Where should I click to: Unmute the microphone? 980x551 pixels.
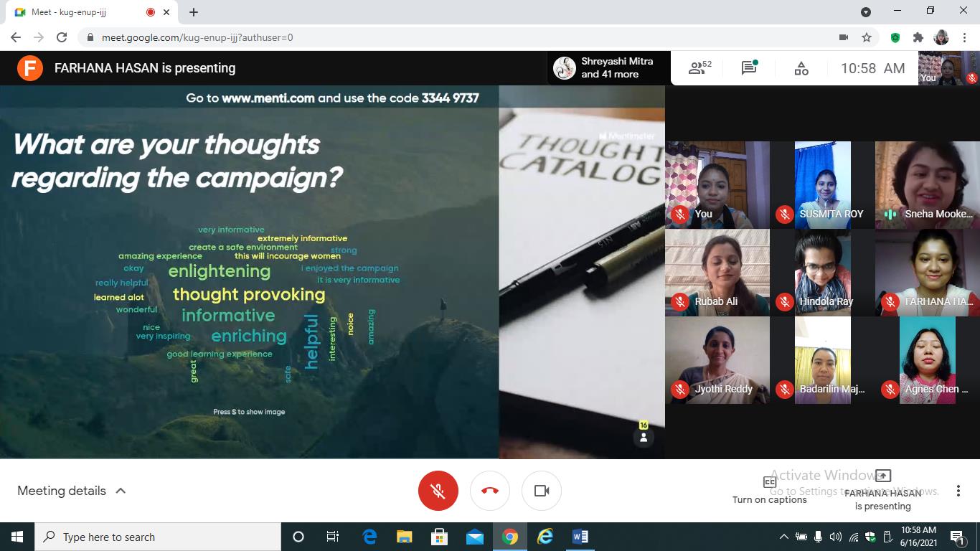(x=438, y=491)
